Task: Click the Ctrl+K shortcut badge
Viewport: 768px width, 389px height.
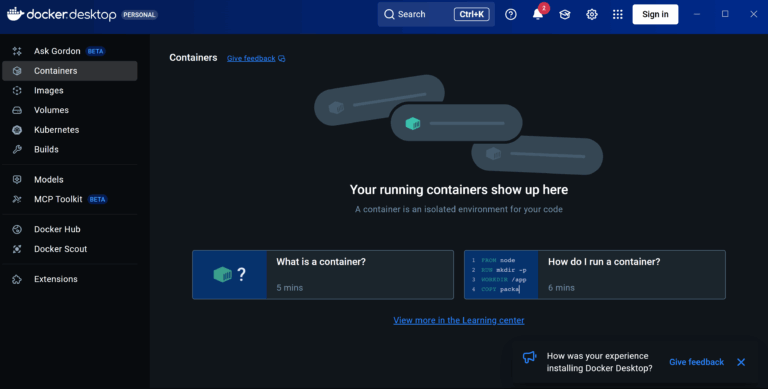Action: [471, 14]
